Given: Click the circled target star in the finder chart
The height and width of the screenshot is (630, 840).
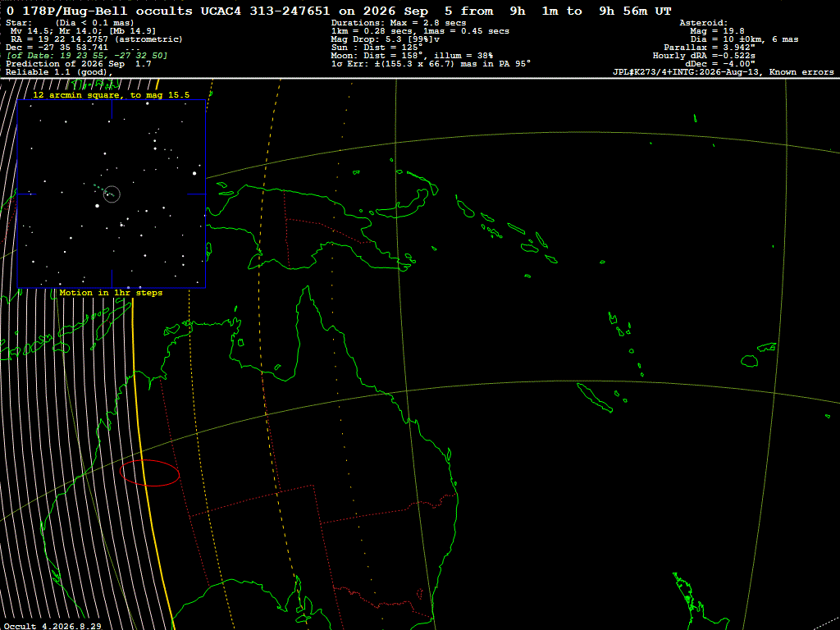Looking at the screenshot, I should [112, 194].
